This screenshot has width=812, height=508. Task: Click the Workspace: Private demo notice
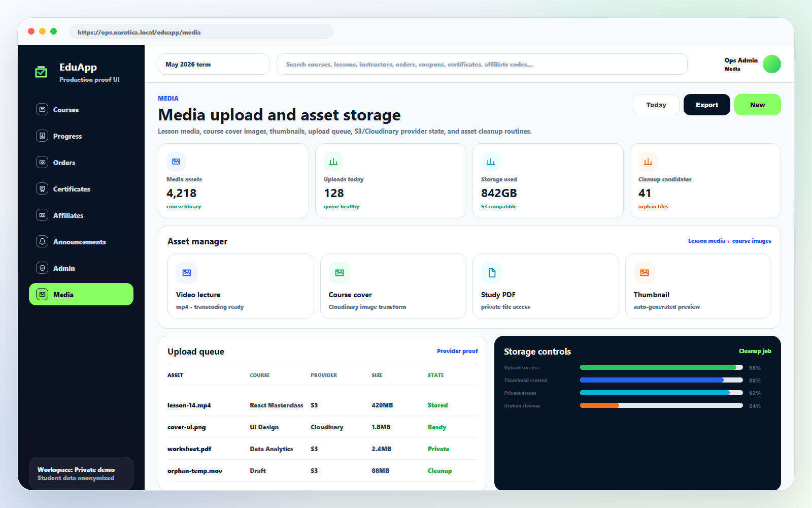coord(81,473)
